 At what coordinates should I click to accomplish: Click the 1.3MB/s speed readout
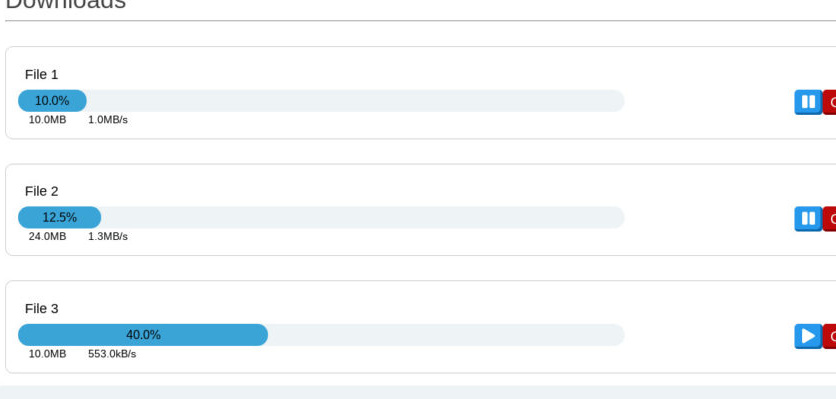point(108,236)
